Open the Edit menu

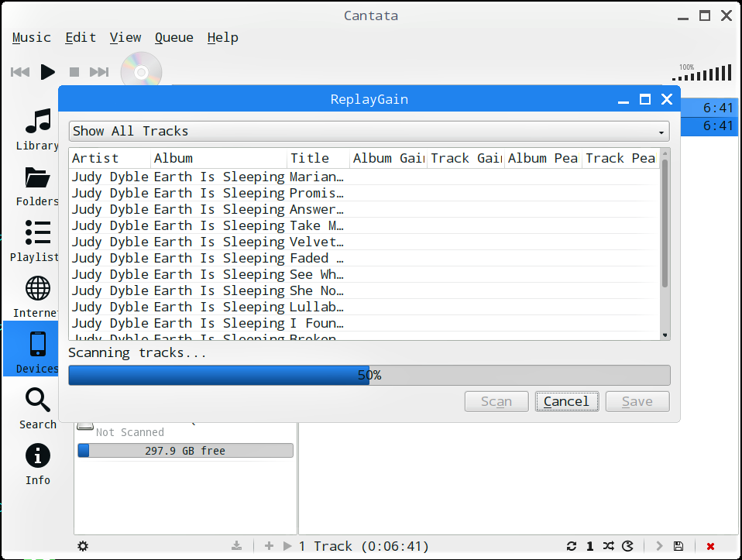pos(81,37)
